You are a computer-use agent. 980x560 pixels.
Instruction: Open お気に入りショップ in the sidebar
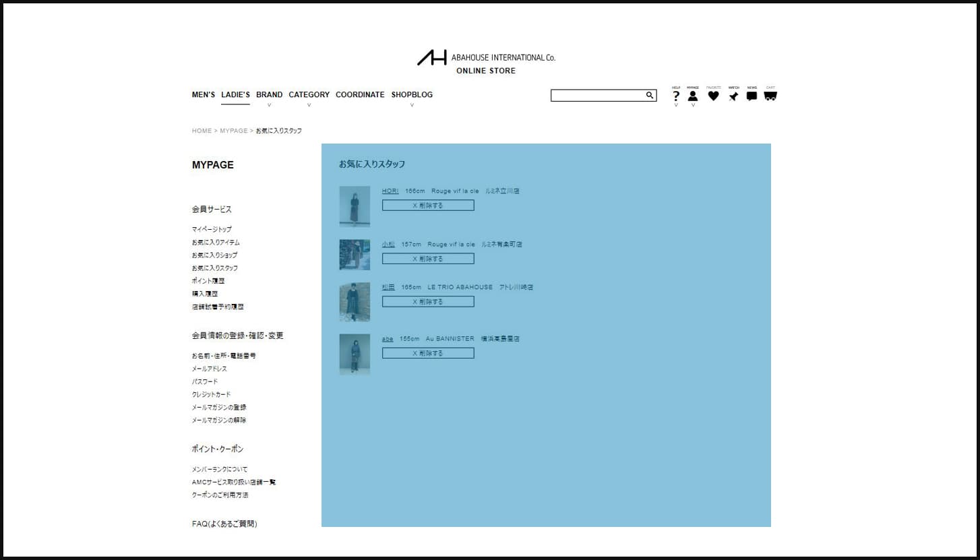pos(214,255)
